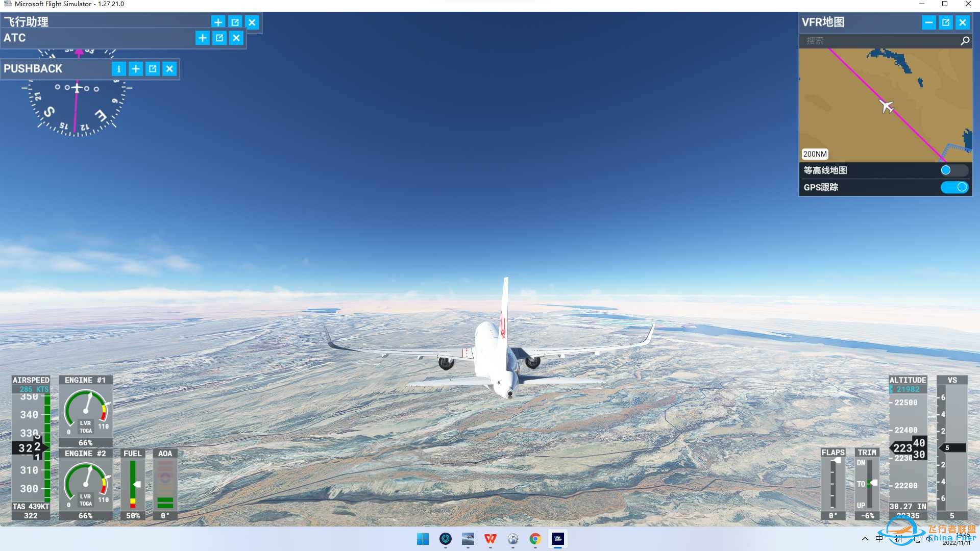Expand the PUSHBACK panel
This screenshot has width=980, height=551.
136,69
